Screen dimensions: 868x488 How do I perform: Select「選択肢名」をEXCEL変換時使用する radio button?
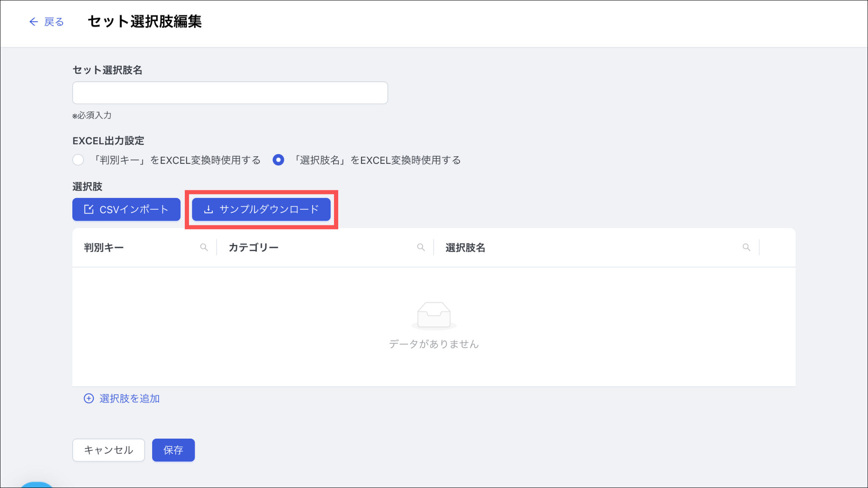(x=278, y=160)
